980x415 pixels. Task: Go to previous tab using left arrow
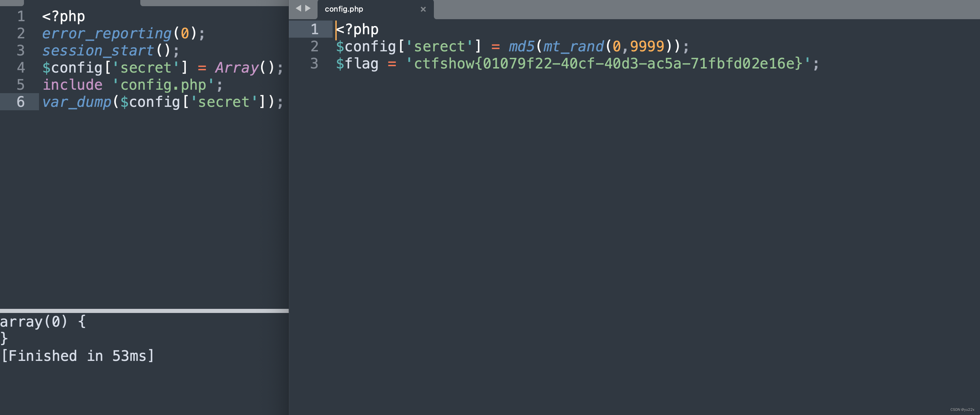pos(298,8)
